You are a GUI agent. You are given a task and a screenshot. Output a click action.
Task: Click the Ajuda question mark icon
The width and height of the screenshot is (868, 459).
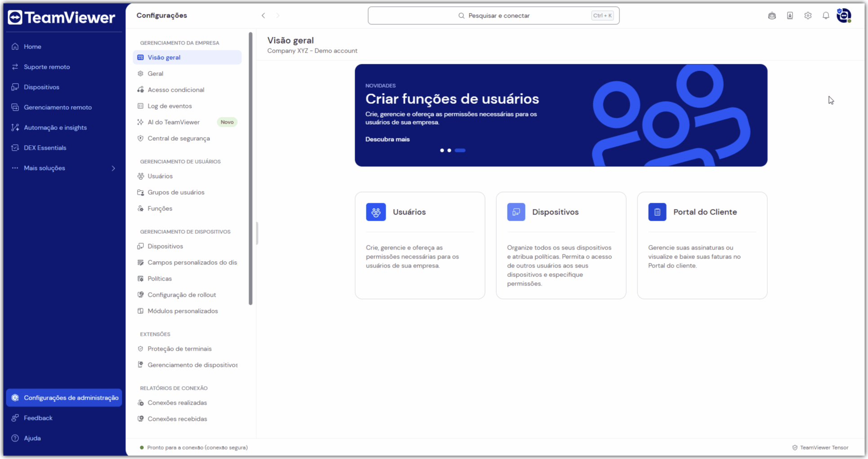coord(15,438)
